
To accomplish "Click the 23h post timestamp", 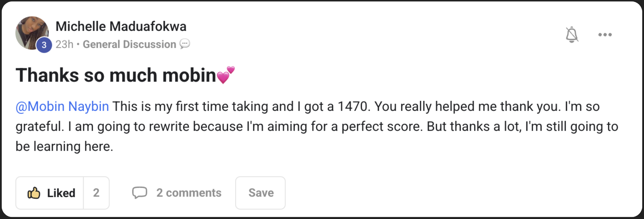I will point(64,44).
